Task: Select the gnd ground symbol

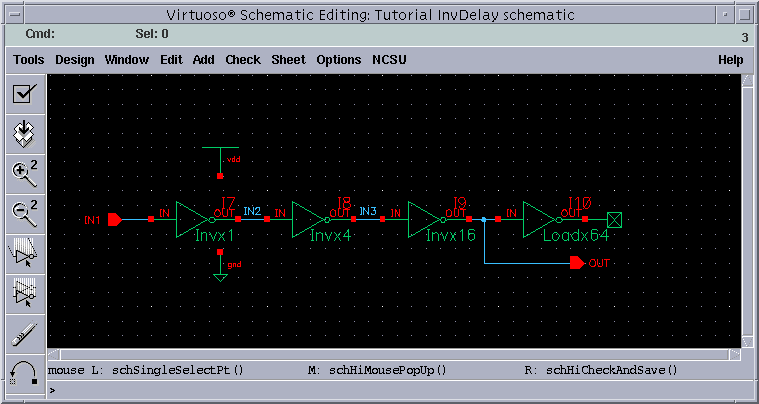Action: (220, 267)
